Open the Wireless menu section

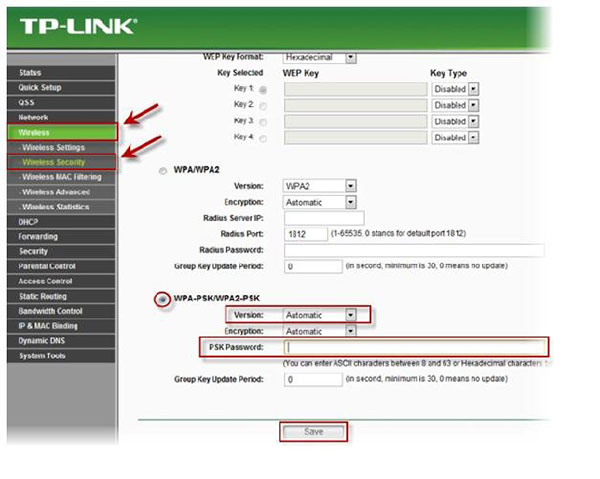pyautogui.click(x=60, y=132)
